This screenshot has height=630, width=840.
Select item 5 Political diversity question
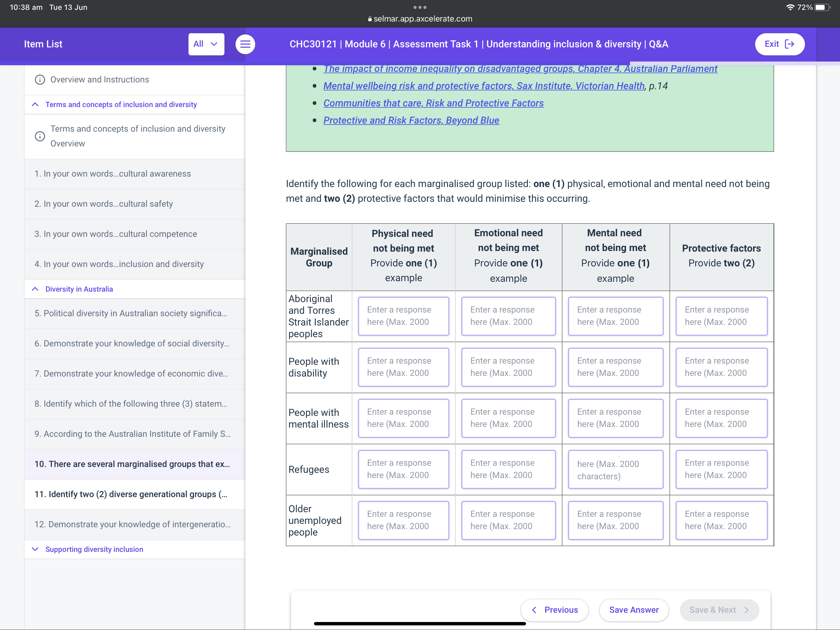[131, 313]
